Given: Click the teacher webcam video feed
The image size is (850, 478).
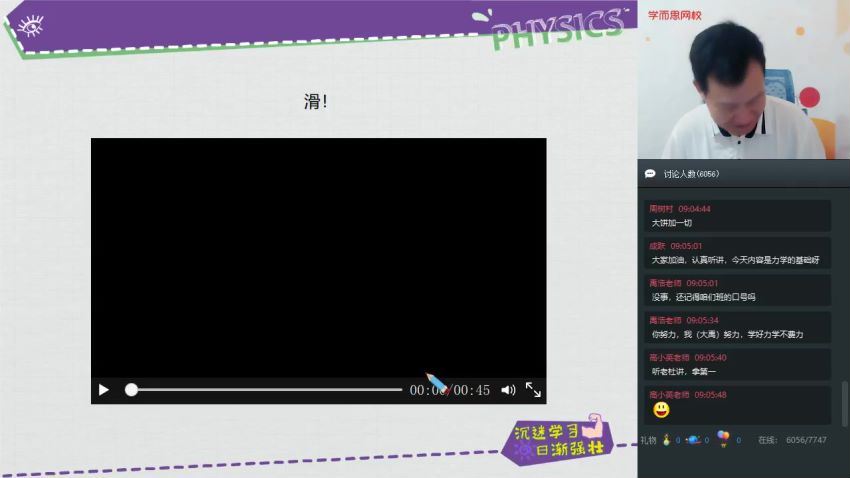Looking at the screenshot, I should coord(743,85).
